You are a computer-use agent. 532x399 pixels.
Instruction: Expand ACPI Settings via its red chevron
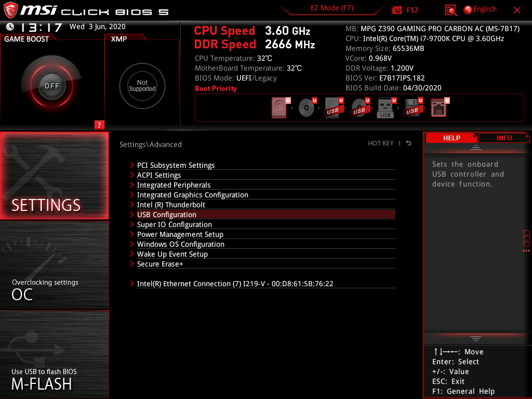coord(132,175)
